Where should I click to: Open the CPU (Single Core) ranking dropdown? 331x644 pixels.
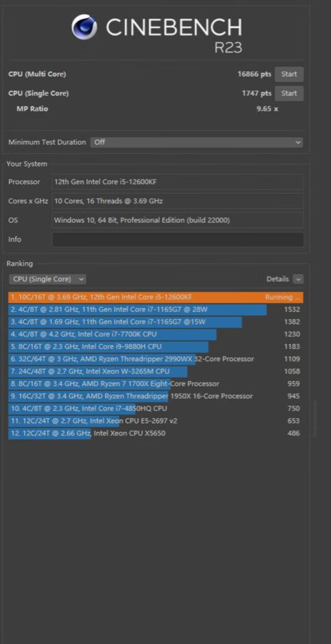48,279
